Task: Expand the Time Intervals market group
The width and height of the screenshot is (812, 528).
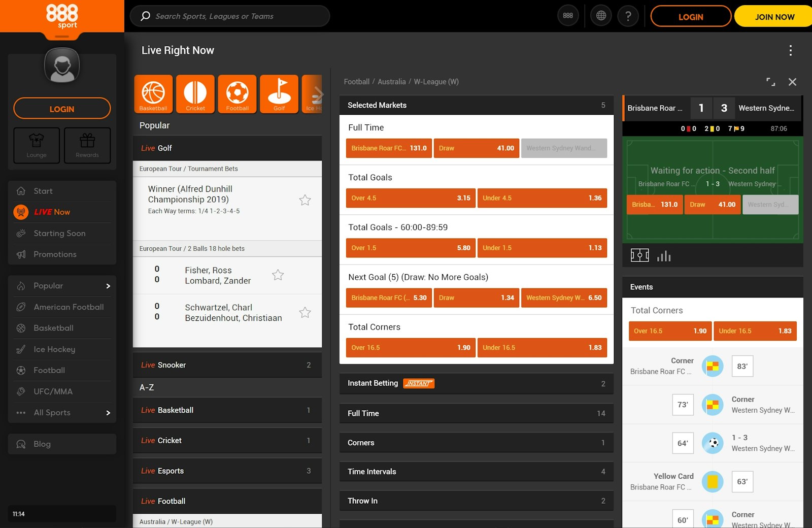Action: (x=476, y=472)
